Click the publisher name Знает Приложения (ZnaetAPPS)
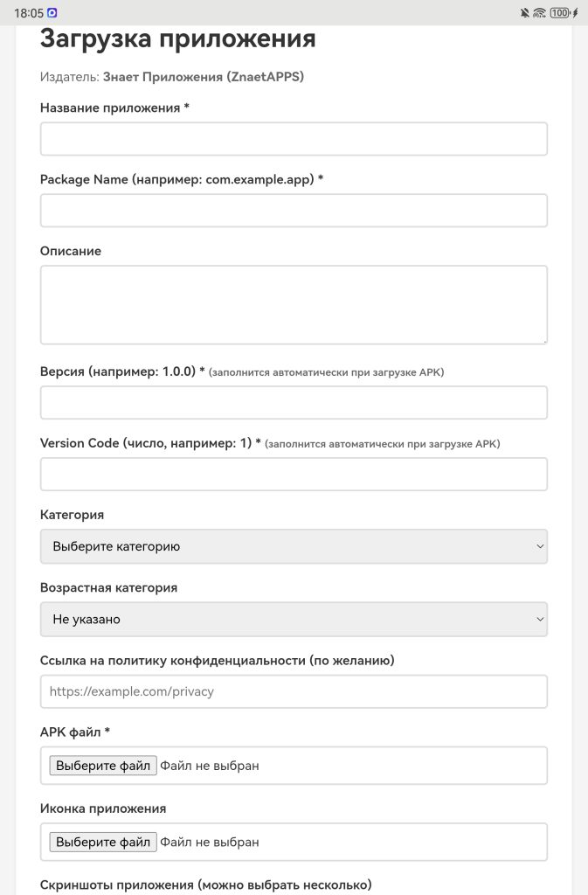The height and width of the screenshot is (895, 588). [x=204, y=77]
